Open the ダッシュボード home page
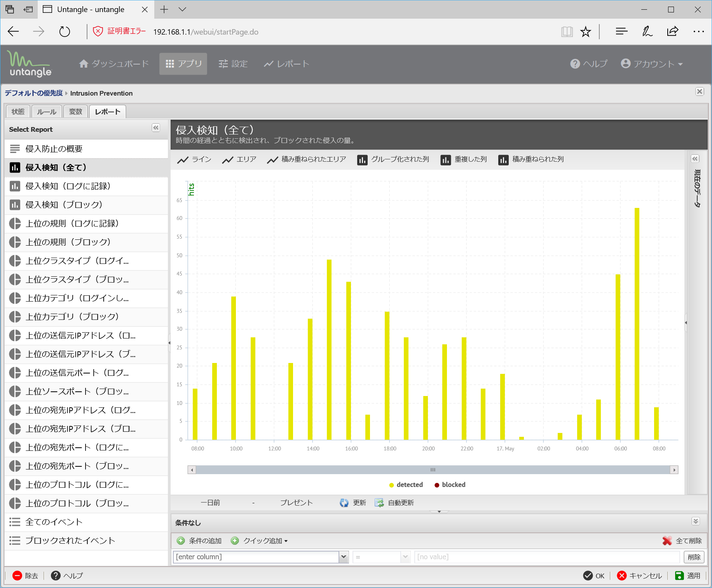 114,64
